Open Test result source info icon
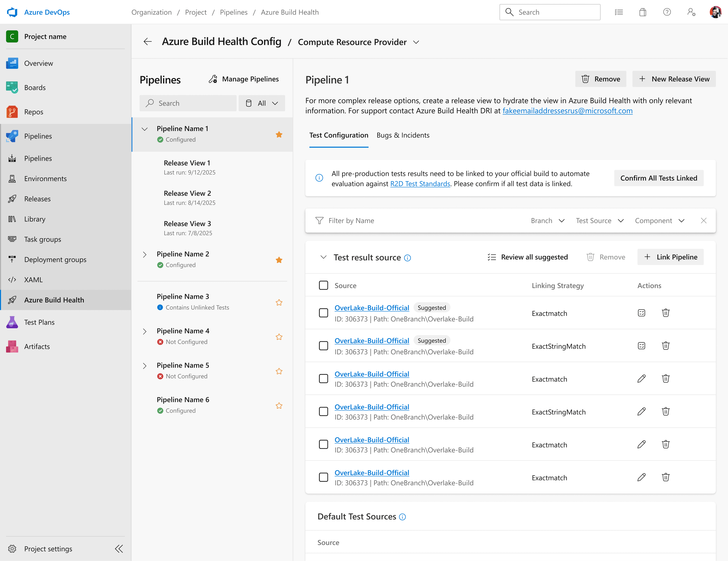The width and height of the screenshot is (728, 561). [407, 258]
